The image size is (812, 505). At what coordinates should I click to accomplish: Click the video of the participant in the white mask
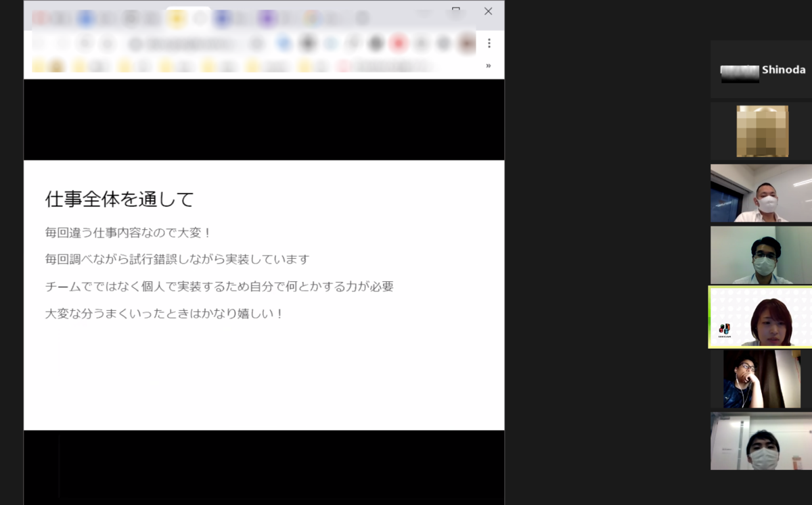click(x=761, y=193)
